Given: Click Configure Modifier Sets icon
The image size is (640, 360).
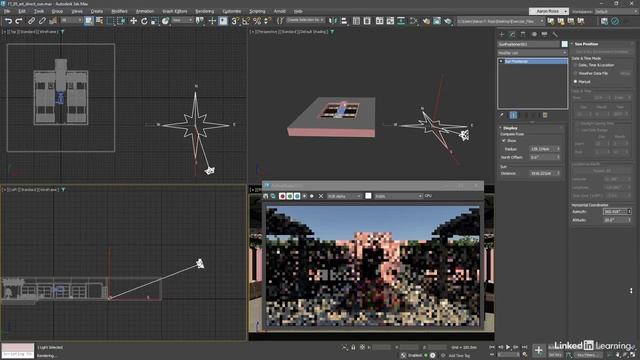Looking at the screenshot, I should click(545, 116).
